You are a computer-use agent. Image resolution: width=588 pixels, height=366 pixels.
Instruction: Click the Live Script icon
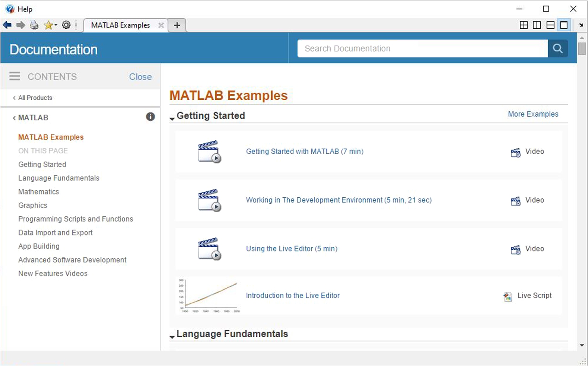click(508, 297)
